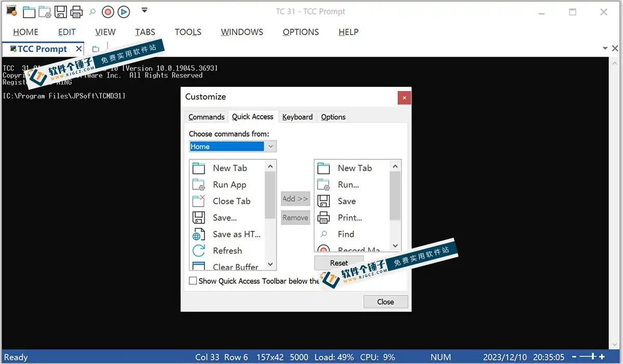Open the TOOLS ribbon tab
Image resolution: width=623 pixels, height=364 pixels.
click(188, 32)
